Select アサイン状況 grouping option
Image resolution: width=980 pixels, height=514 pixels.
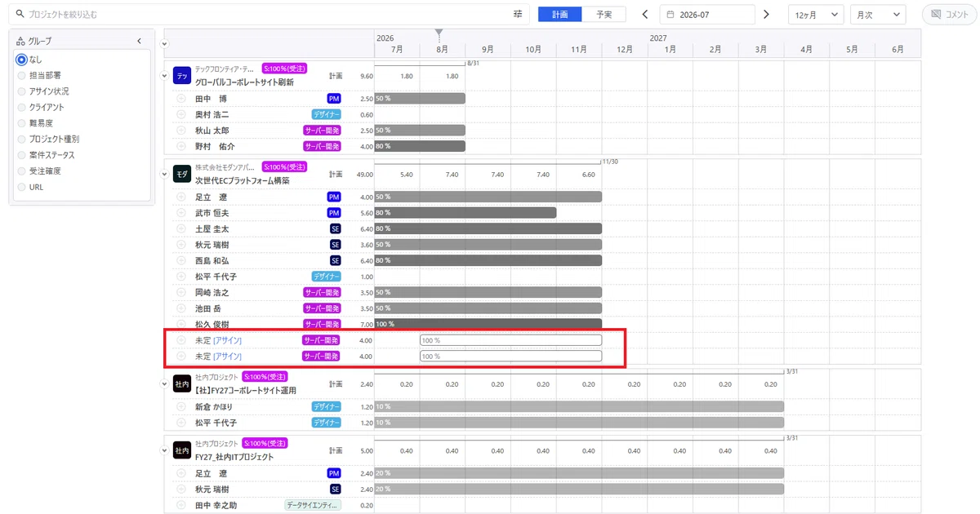22,91
